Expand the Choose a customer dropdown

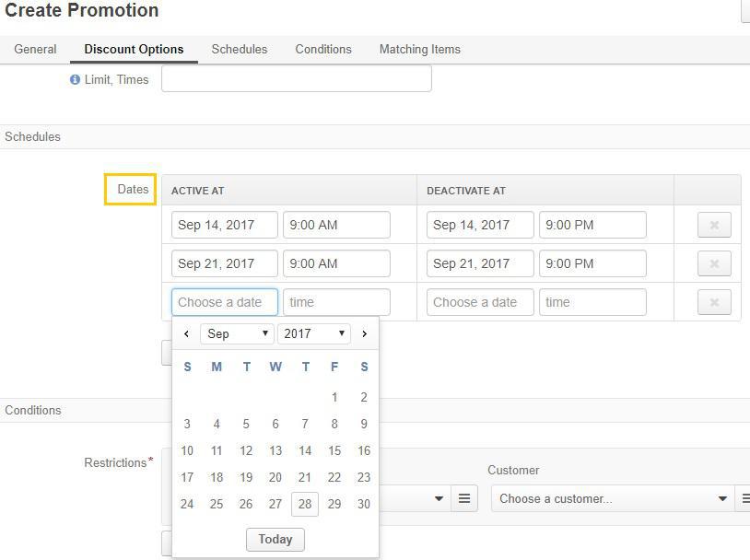coord(613,498)
